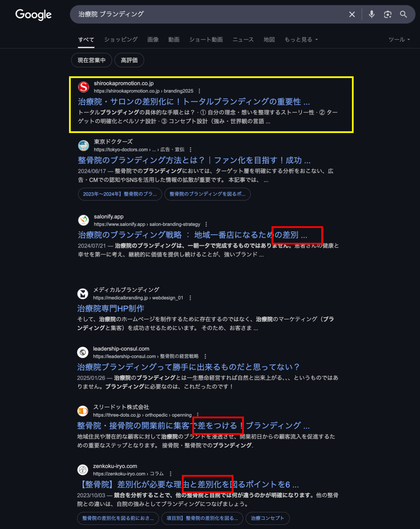Open three-dot options for 東京ドクターズ result
Image resolution: width=420 pixels, height=529 pixels.
[190, 150]
